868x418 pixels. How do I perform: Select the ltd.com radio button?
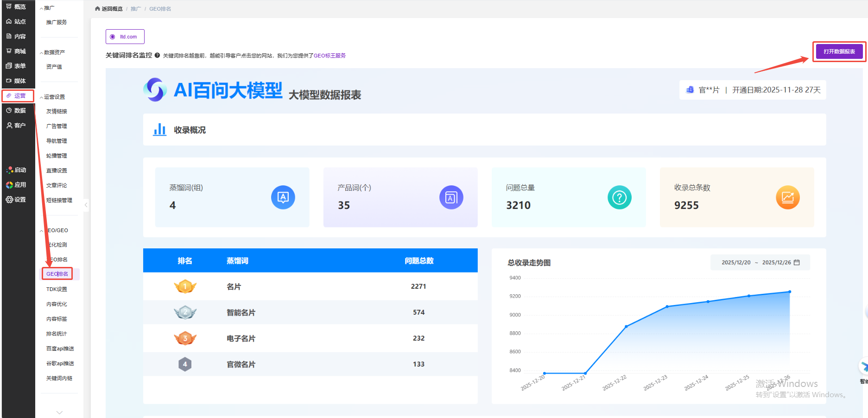113,37
